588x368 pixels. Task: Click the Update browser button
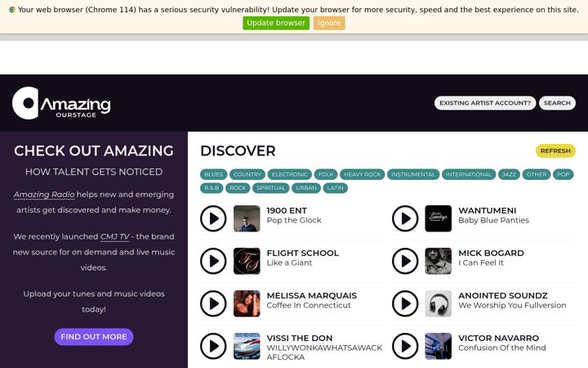[x=276, y=23]
